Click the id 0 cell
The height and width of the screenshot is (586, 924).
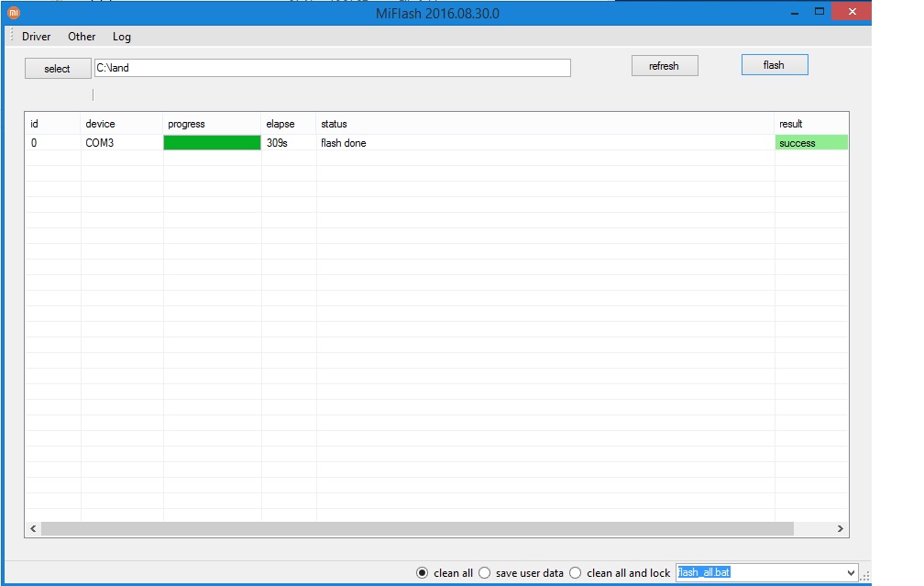(52, 143)
